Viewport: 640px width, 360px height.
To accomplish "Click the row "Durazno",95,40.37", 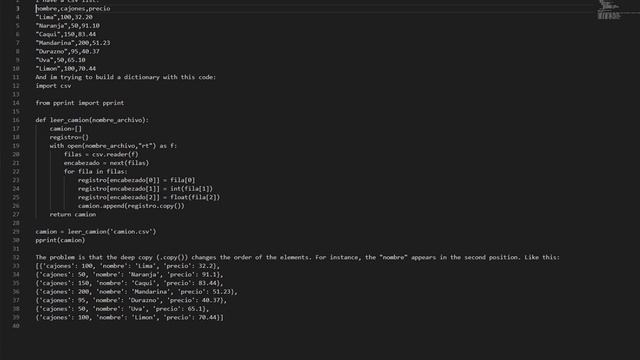I will coord(68,51).
